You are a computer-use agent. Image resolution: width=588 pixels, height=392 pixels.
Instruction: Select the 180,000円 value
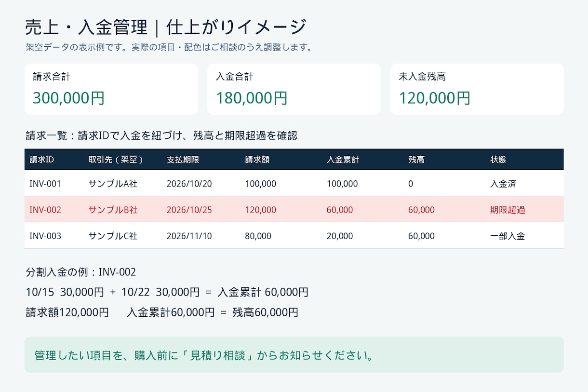point(252,98)
